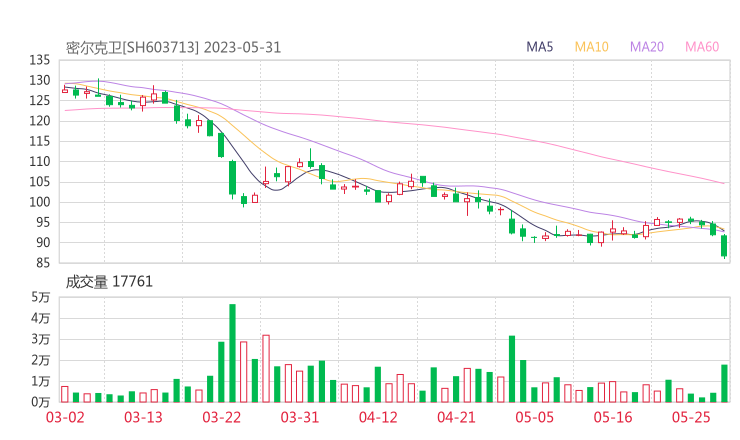Click the 5万 volume axis label
The width and height of the screenshot is (740, 440).
tap(41, 297)
